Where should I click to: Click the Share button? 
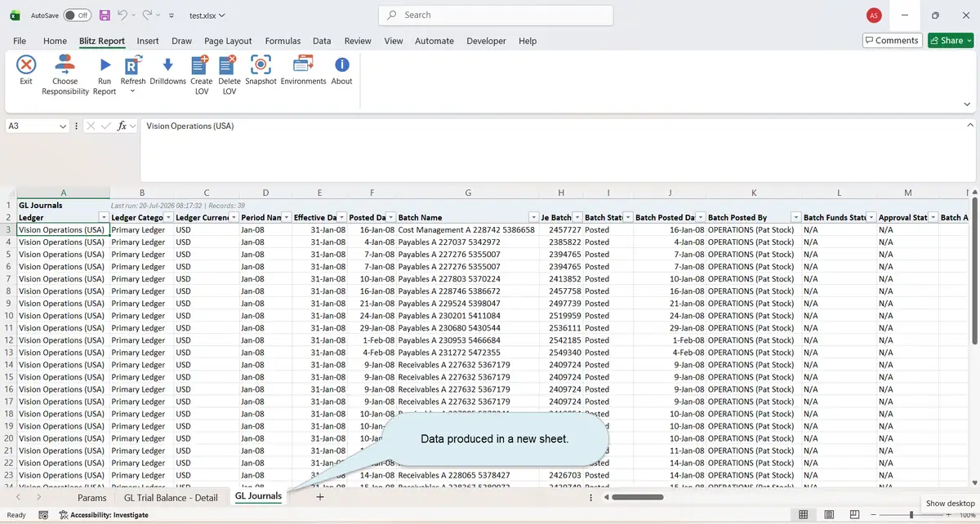click(x=951, y=41)
